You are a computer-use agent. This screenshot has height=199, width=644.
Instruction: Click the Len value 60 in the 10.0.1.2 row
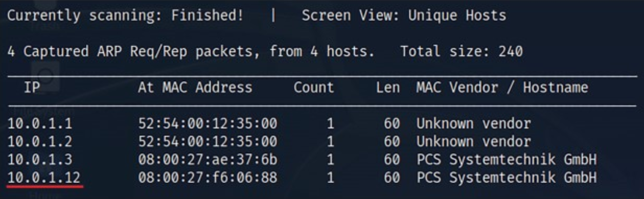[x=392, y=142]
